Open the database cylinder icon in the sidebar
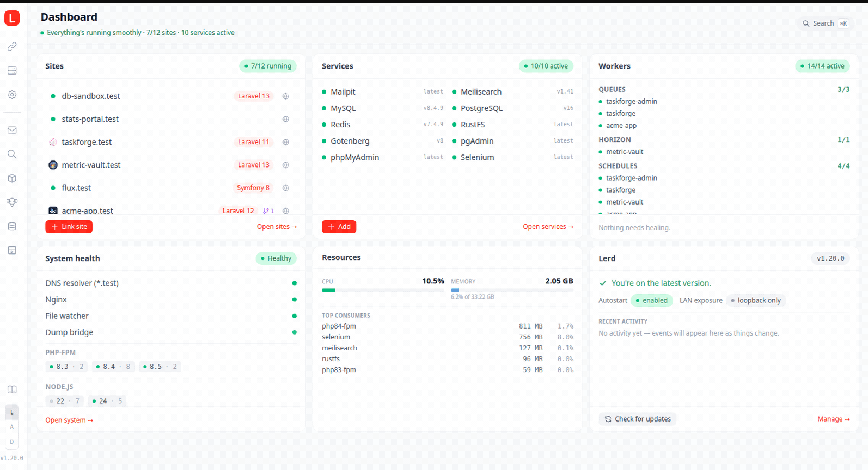 click(x=12, y=226)
